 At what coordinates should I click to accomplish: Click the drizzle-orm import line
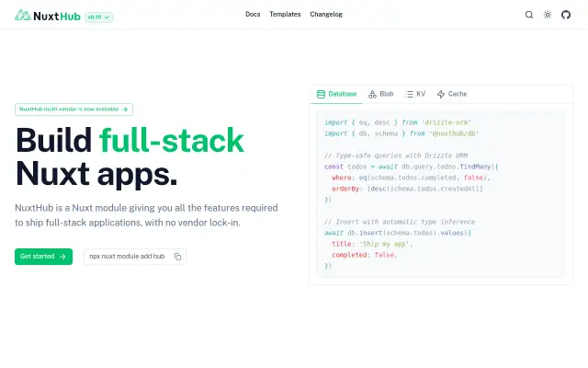[x=398, y=122]
